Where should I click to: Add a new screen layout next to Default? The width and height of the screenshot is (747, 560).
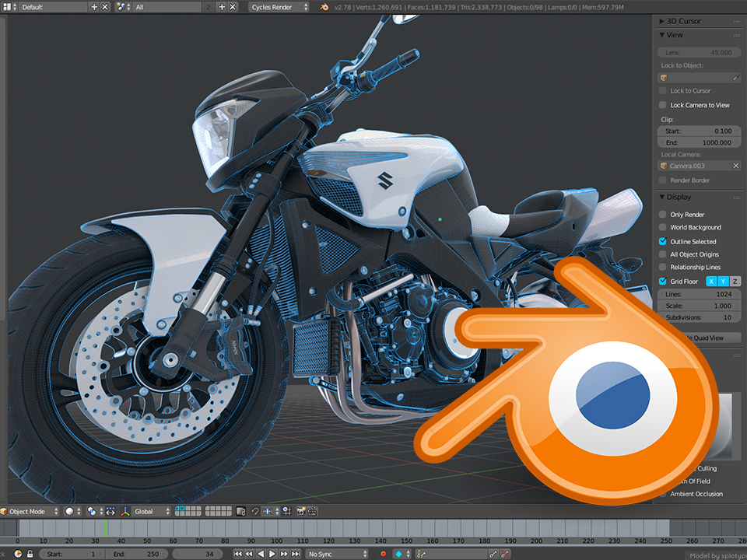pos(94,7)
